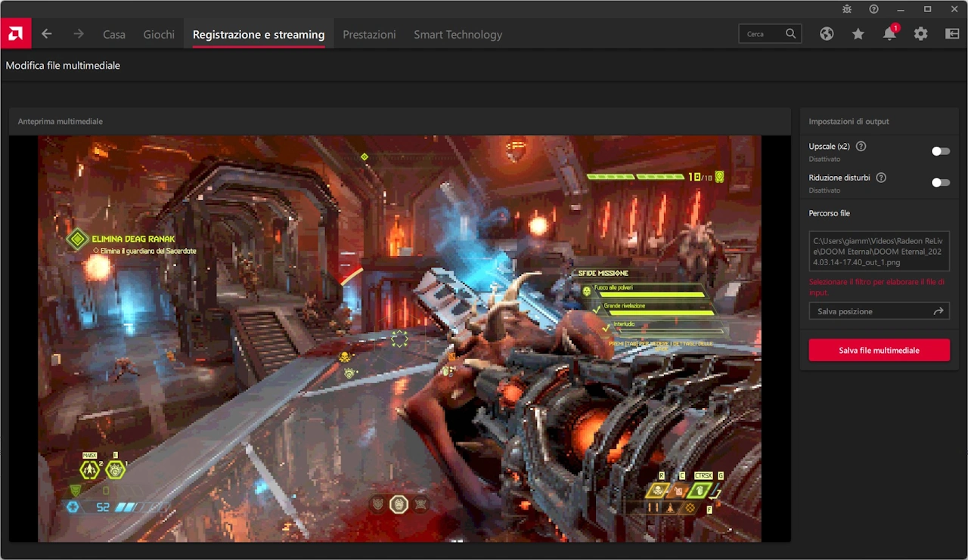
Task: Open the web browser globe icon
Action: click(827, 34)
